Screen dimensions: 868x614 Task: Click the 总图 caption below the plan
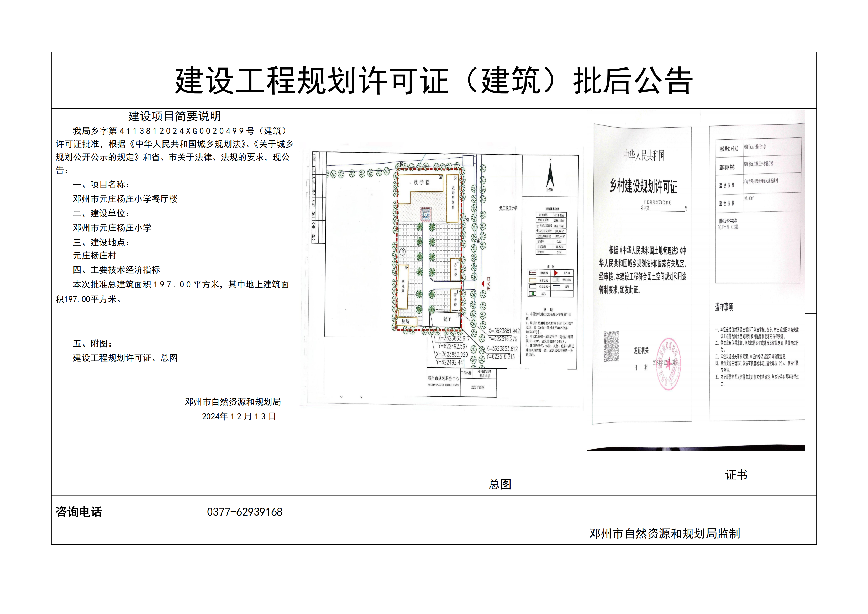click(500, 484)
